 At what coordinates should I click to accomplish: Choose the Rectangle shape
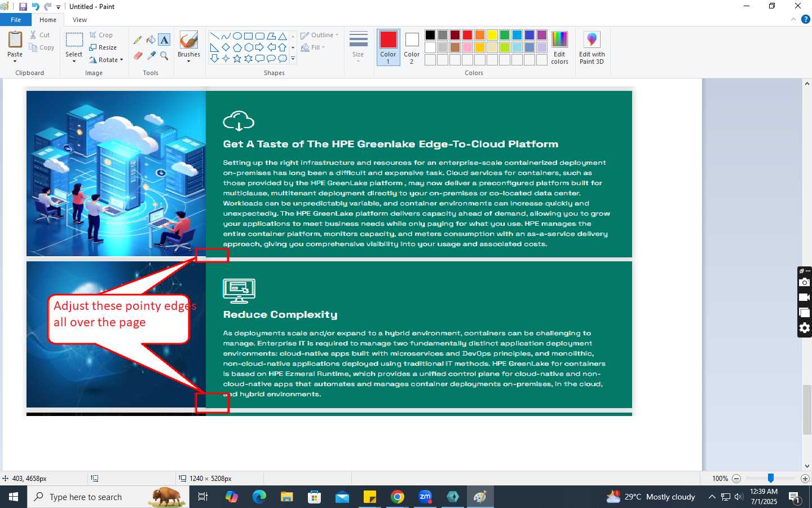click(x=248, y=36)
